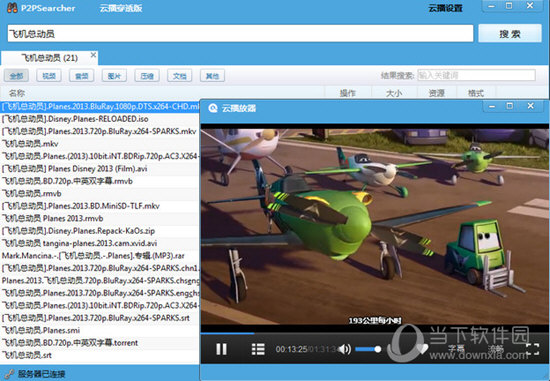Select the Disney.Planes.Repack-KaOs.zip result
The image size is (550, 381).
click(x=100, y=231)
